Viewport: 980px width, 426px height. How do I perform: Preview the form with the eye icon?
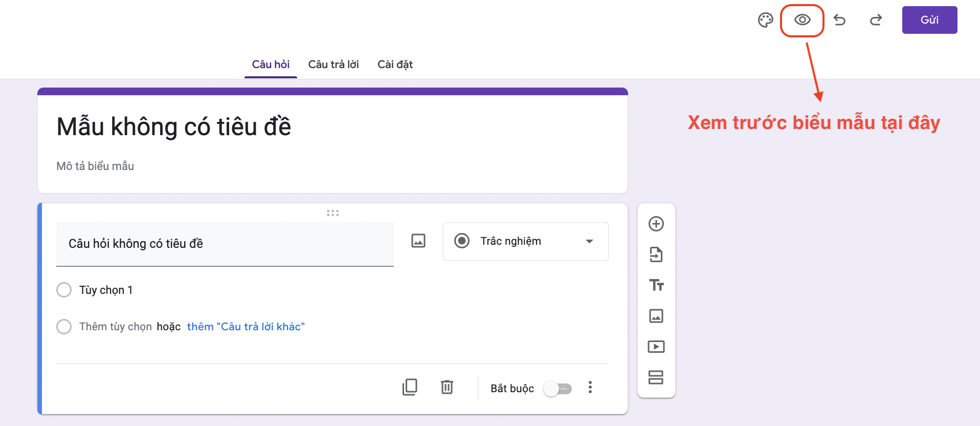(x=802, y=20)
